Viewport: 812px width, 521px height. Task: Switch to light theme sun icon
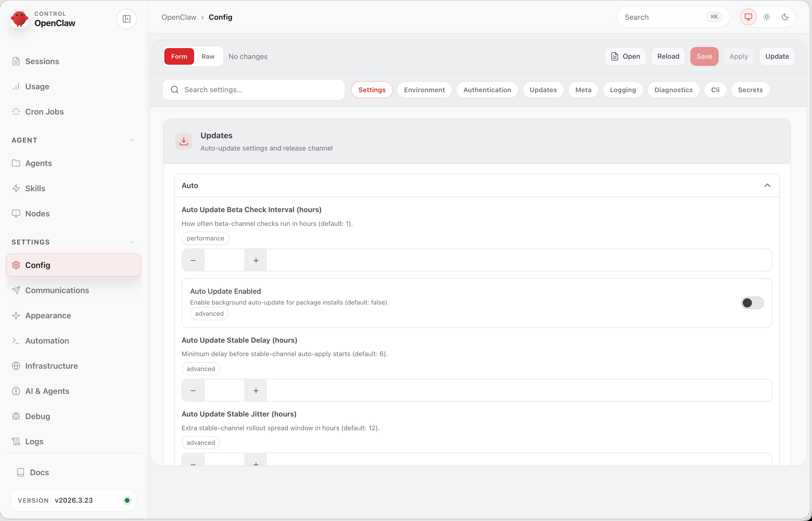(x=767, y=17)
